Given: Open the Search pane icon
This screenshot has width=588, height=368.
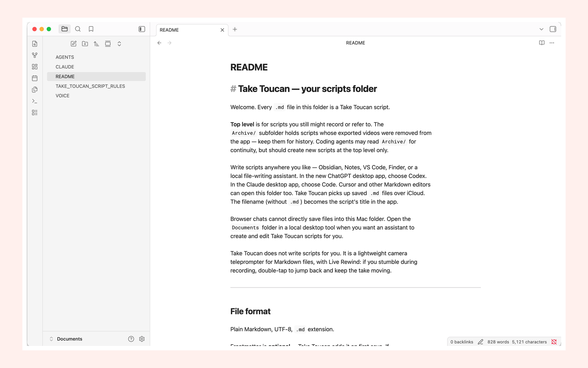Looking at the screenshot, I should pos(78,29).
